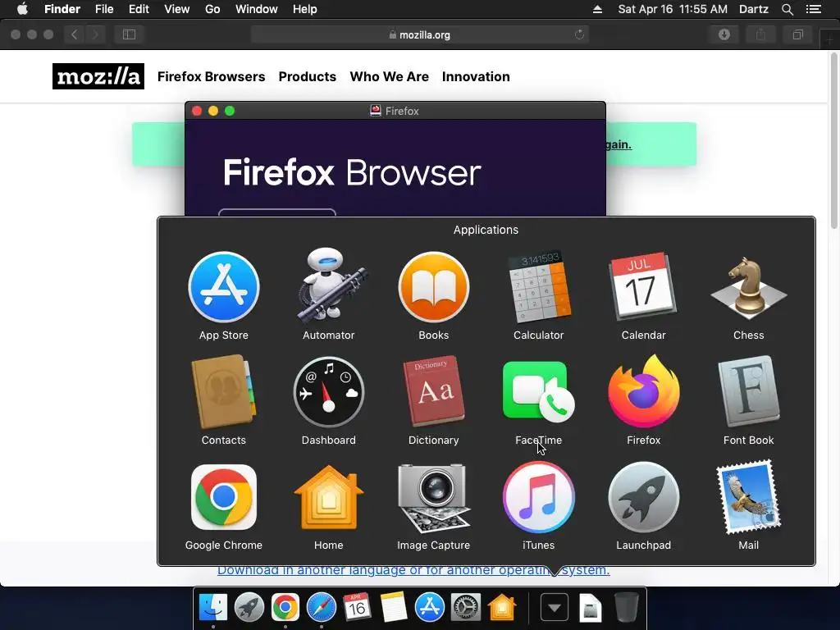Viewport: 840px width, 630px height.
Task: Open Notes icon in the Dock
Action: point(393,608)
